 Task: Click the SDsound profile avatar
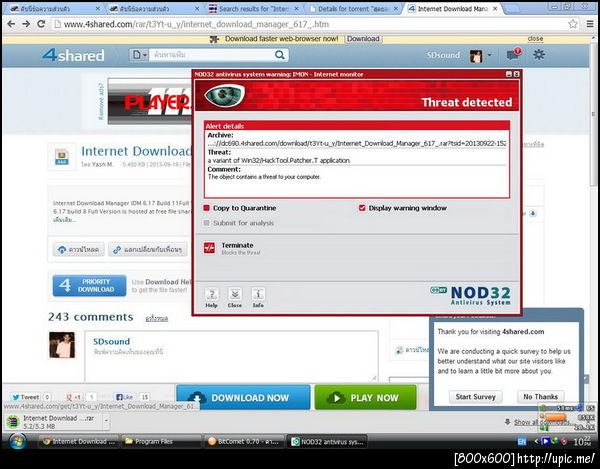click(476, 56)
